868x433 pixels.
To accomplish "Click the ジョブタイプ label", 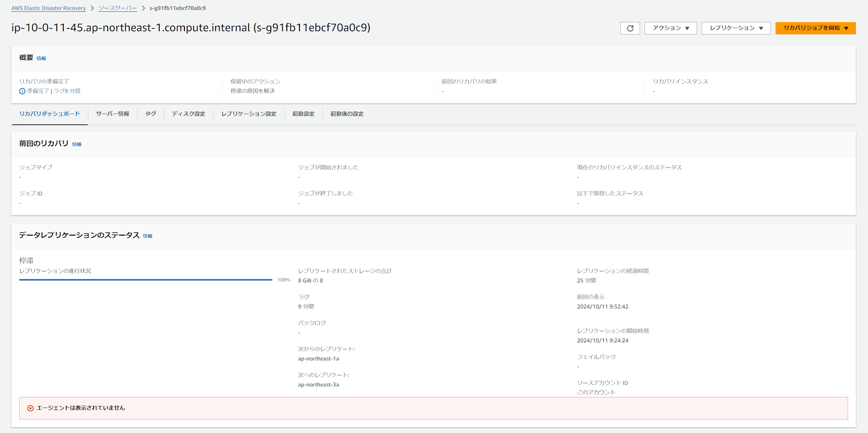I will [x=36, y=167].
